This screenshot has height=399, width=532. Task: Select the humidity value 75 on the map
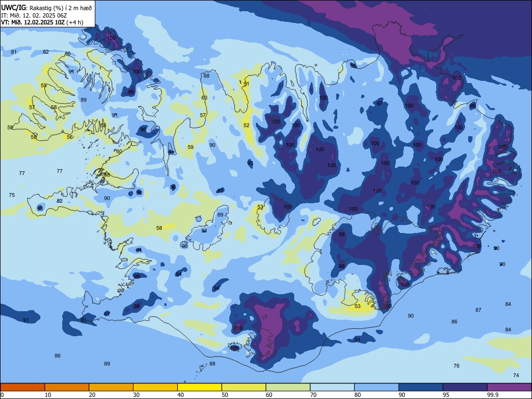coord(12,195)
